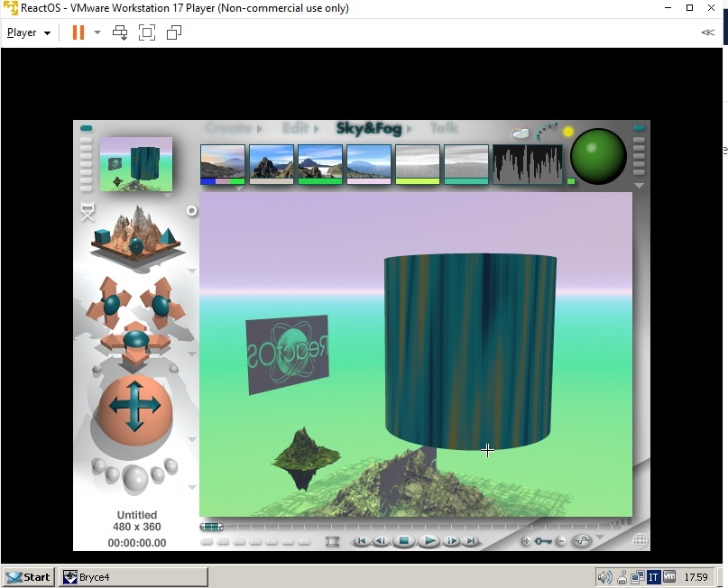The height and width of the screenshot is (588, 728).
Task: Add a keyframe with the plus icon
Action: click(526, 541)
